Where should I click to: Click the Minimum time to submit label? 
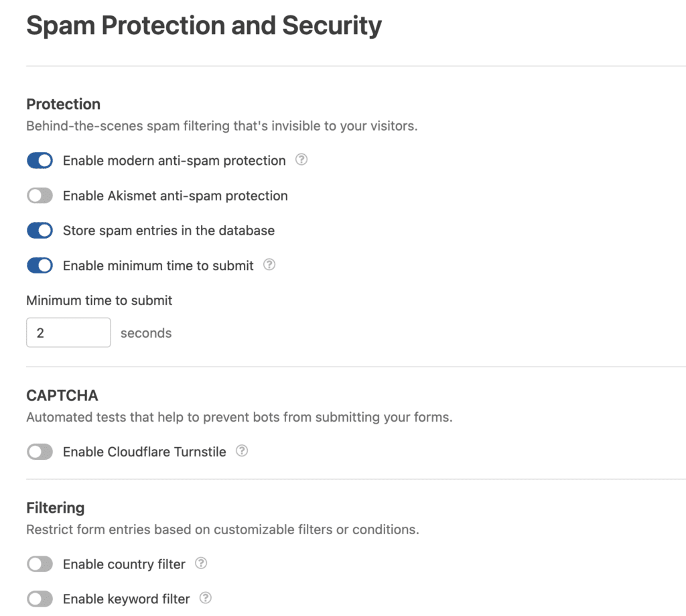(98, 300)
